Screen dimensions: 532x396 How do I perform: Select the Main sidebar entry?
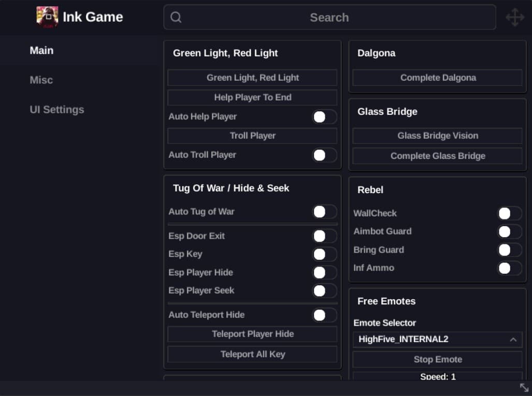coord(41,50)
